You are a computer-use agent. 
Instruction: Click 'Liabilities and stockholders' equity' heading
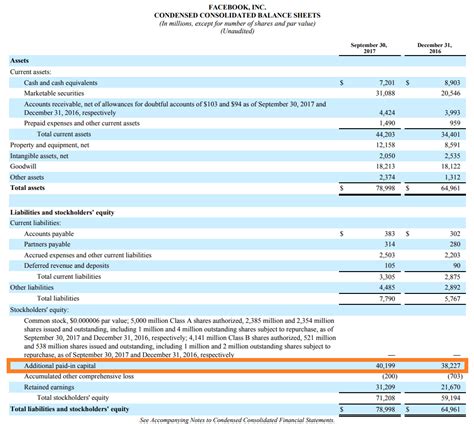(62, 212)
